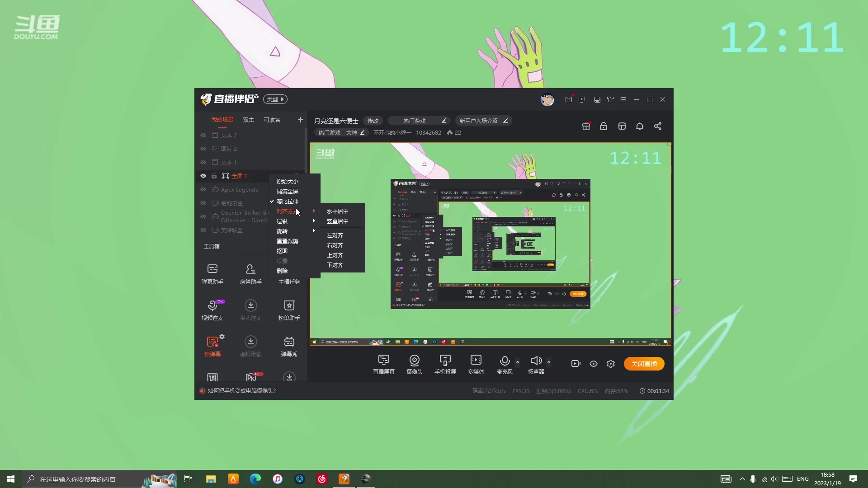Add 直播屏幕 source
Screen dimensions: 868x488
click(383, 364)
